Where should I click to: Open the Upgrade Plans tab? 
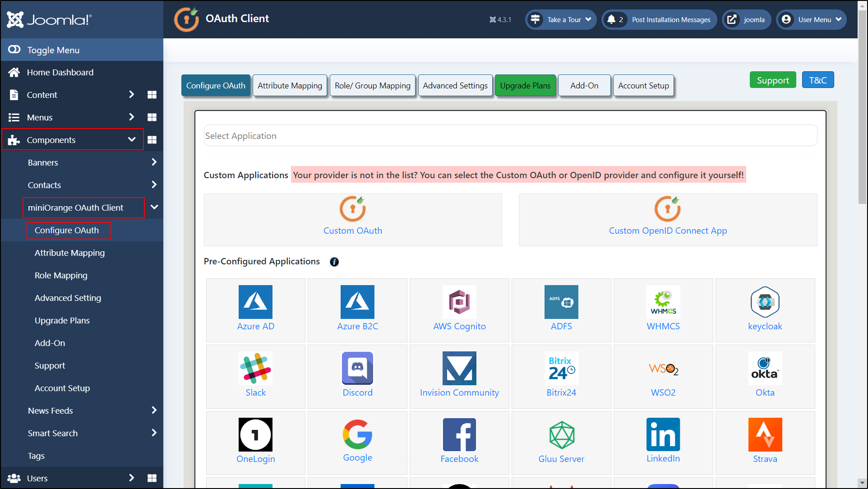coord(525,86)
